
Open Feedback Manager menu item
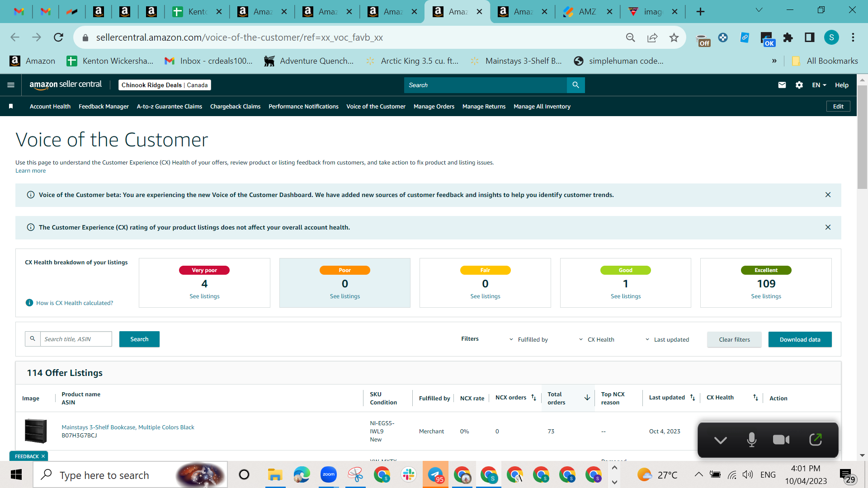click(104, 106)
